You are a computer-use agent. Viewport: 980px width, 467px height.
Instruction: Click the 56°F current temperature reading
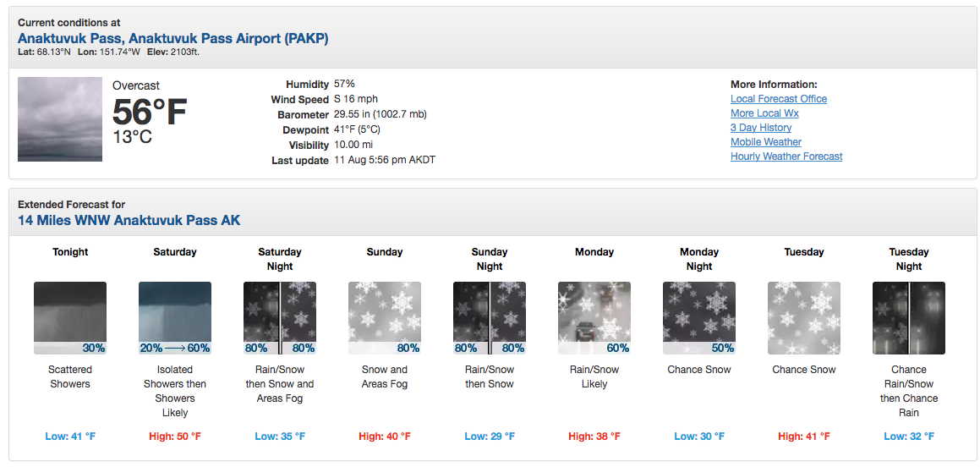tap(149, 113)
